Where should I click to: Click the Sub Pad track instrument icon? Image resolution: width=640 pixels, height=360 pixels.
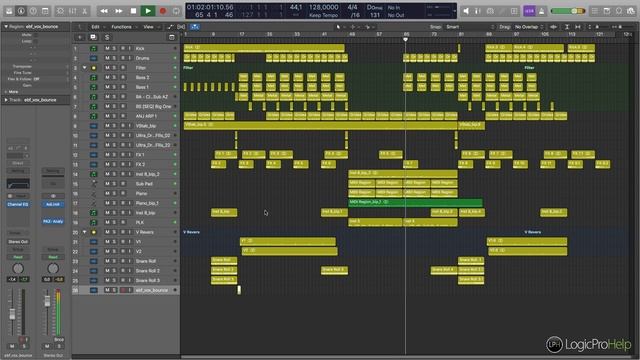[x=93, y=184]
